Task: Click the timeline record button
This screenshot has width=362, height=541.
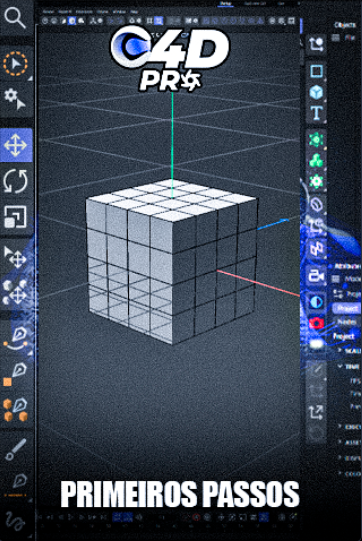Action: tap(196, 517)
